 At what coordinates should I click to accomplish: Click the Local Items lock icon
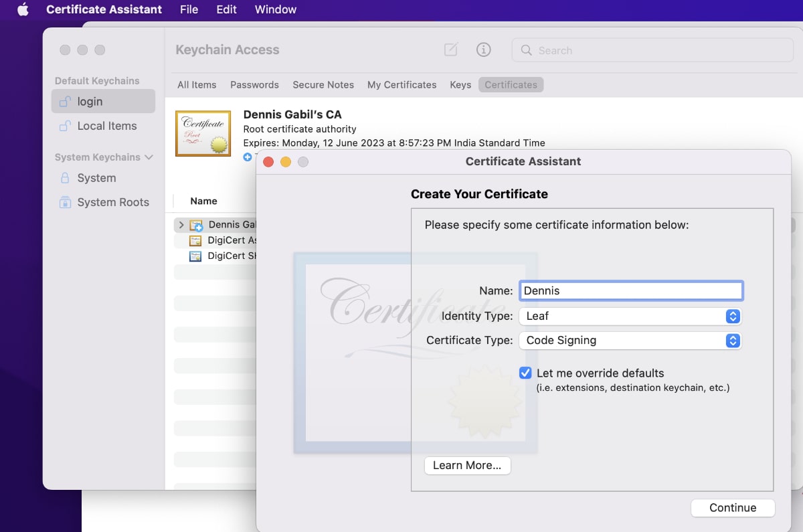(x=65, y=126)
